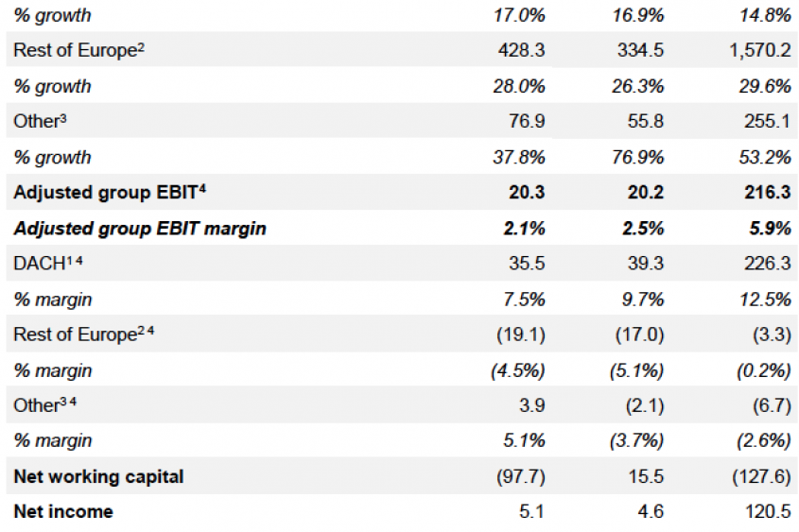The image size is (799, 532).
Task: Select the 1,570.2 cell
Action: 759,50
